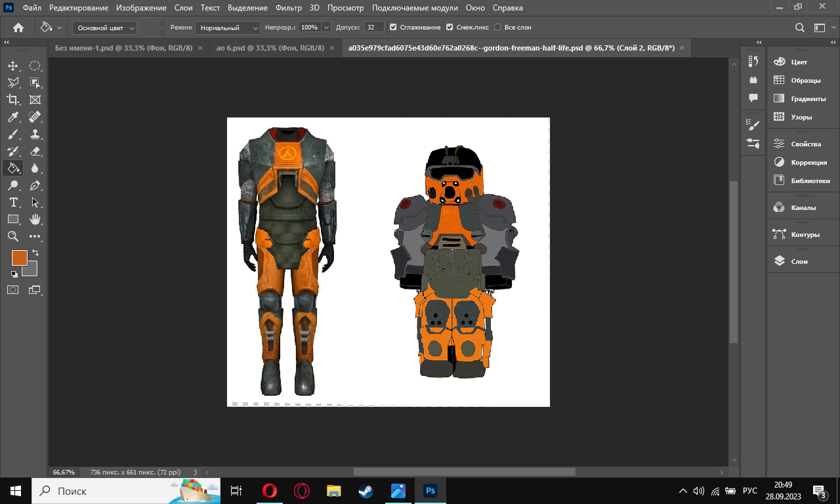The image size is (840, 504).
Task: Select the Rectangle shape tool
Action: click(13, 219)
